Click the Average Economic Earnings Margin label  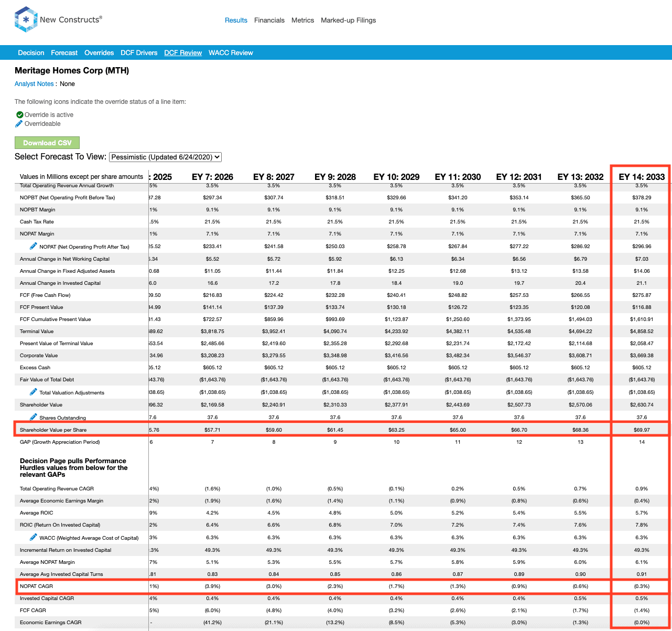(61, 501)
